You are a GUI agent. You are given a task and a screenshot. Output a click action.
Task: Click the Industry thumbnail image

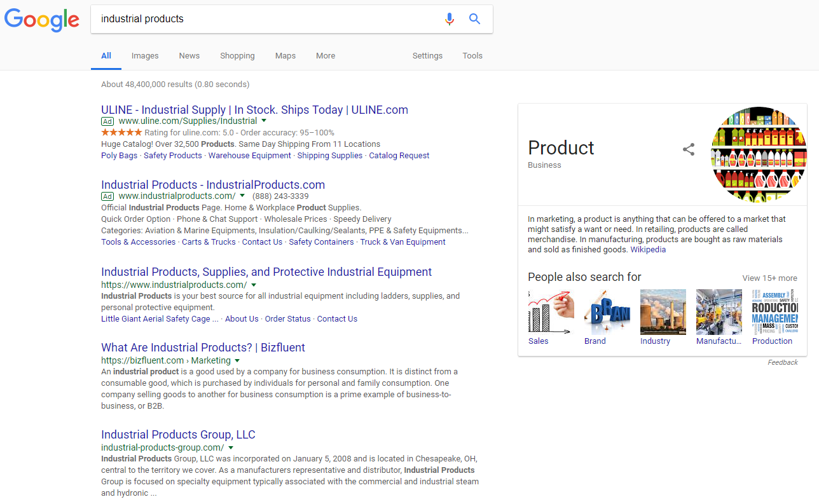(x=663, y=312)
